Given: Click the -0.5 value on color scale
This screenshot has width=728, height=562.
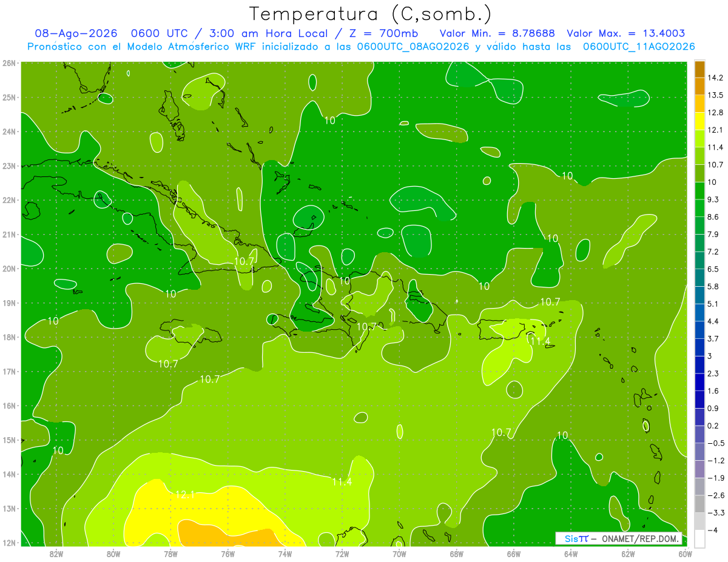Looking at the screenshot, I should tap(715, 443).
